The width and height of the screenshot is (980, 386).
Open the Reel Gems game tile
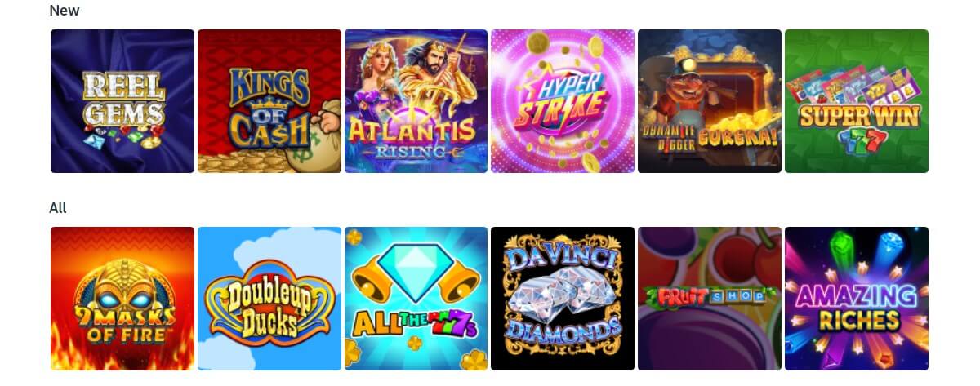[122, 101]
